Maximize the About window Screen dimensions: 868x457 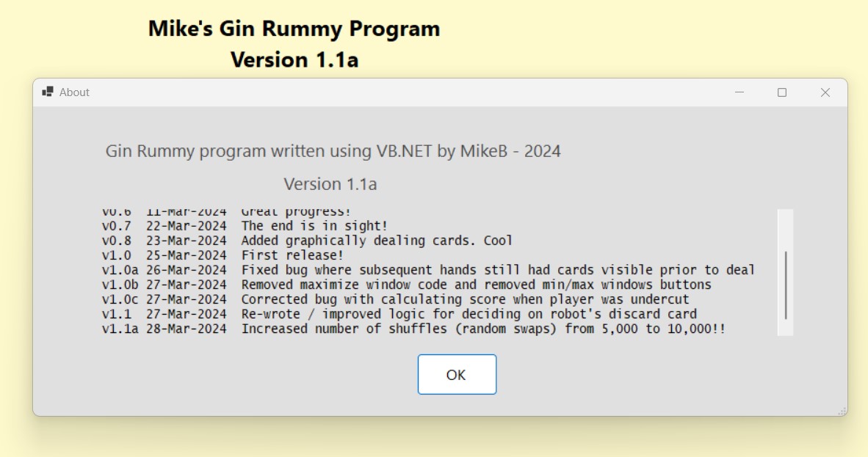(782, 92)
